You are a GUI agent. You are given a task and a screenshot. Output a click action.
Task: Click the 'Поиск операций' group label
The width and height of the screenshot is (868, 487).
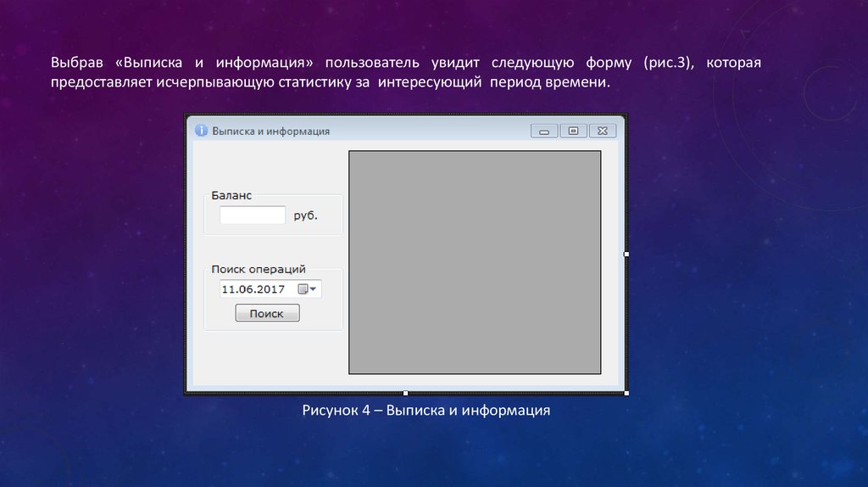point(258,269)
